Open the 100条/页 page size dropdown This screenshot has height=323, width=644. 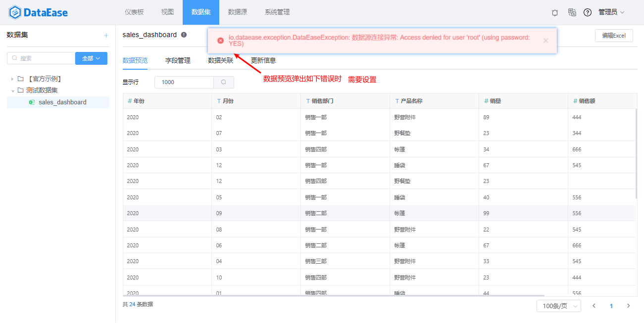[x=558, y=306]
